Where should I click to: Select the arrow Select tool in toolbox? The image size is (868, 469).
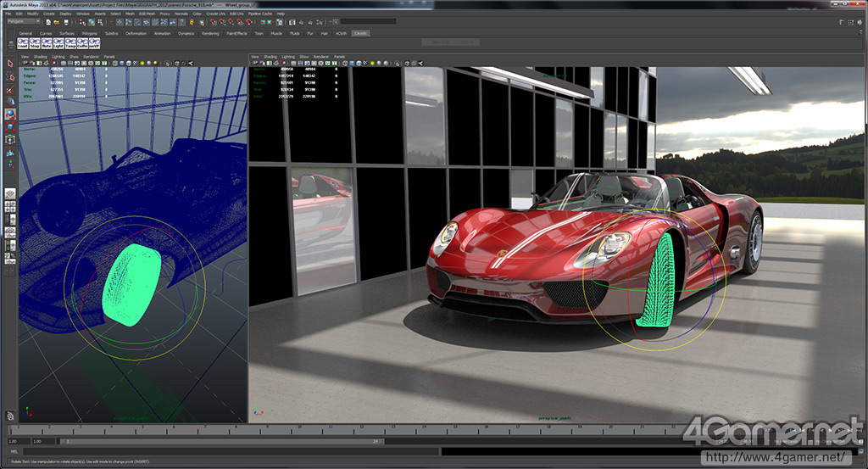coord(10,64)
